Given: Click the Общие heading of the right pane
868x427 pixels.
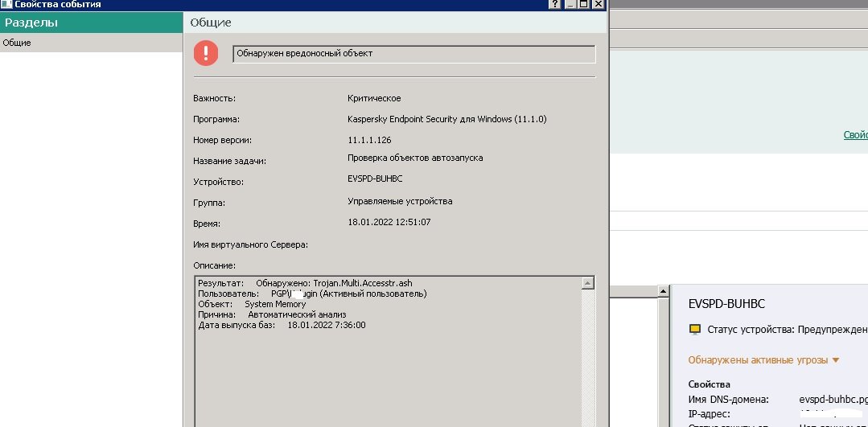Looking at the screenshot, I should 210,23.
